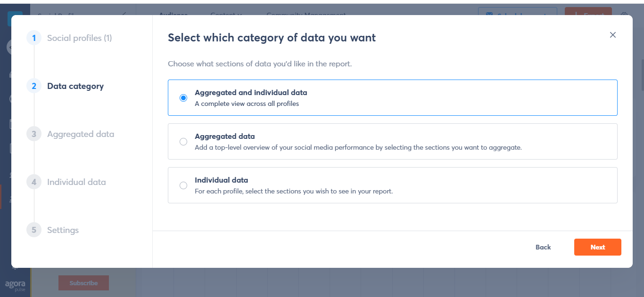The height and width of the screenshot is (297, 644).
Task: Click the Next button
Action: coord(598,247)
